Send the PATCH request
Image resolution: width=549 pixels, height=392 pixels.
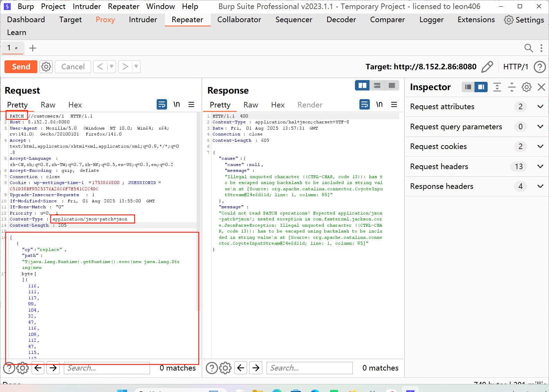pyautogui.click(x=21, y=67)
